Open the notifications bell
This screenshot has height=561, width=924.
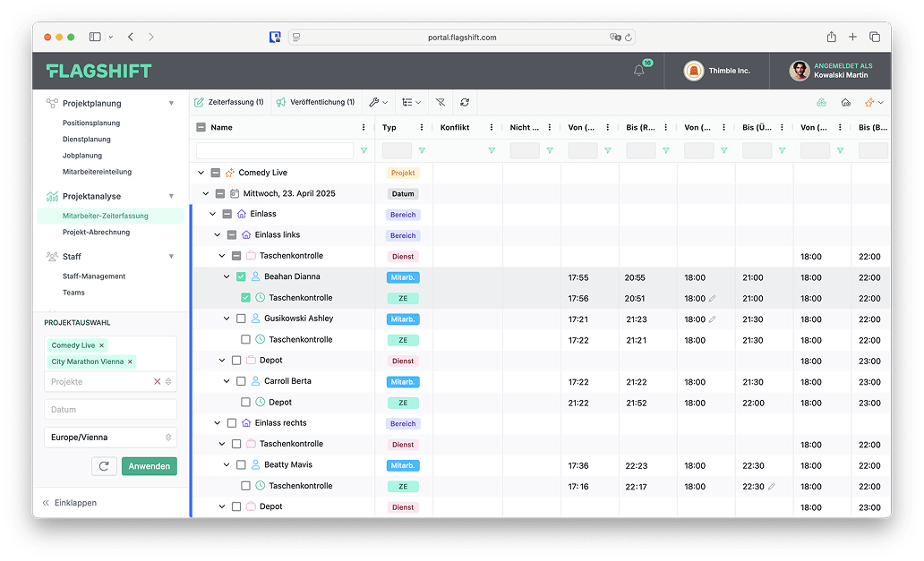(639, 71)
